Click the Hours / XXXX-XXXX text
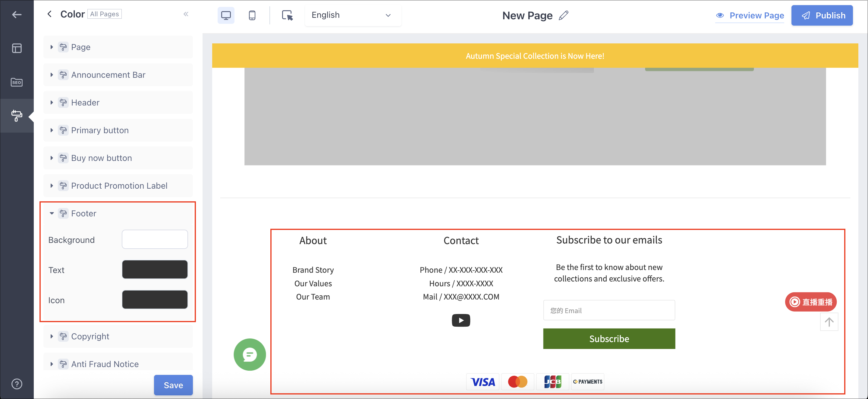868x399 pixels. [x=461, y=283]
